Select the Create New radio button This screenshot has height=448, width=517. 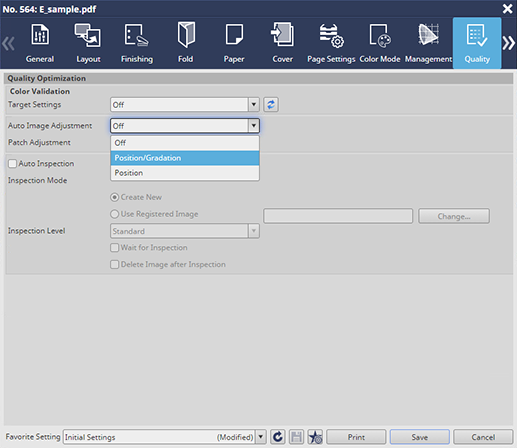pyautogui.click(x=114, y=197)
